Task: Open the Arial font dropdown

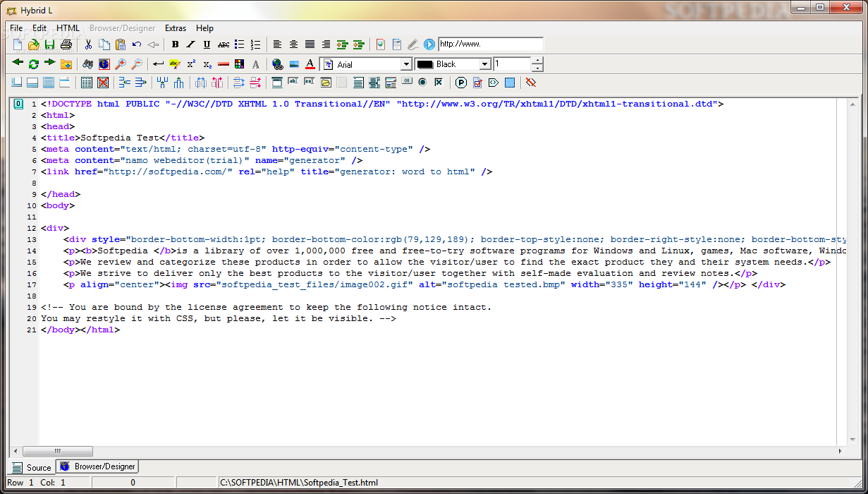Action: coord(406,64)
